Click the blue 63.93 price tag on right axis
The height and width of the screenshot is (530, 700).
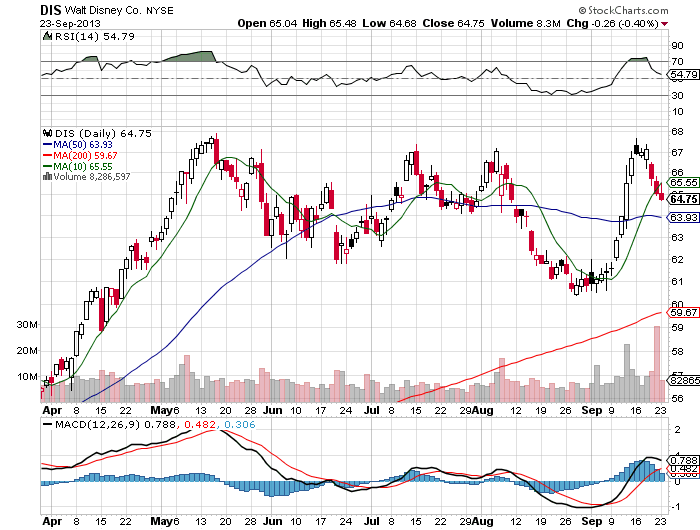click(683, 217)
